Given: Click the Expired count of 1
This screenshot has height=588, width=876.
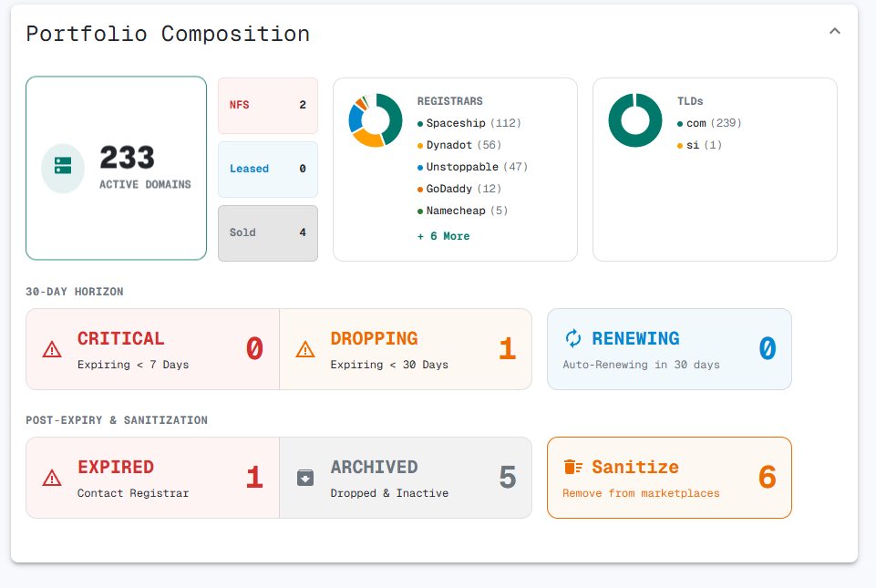Looking at the screenshot, I should coord(254,478).
